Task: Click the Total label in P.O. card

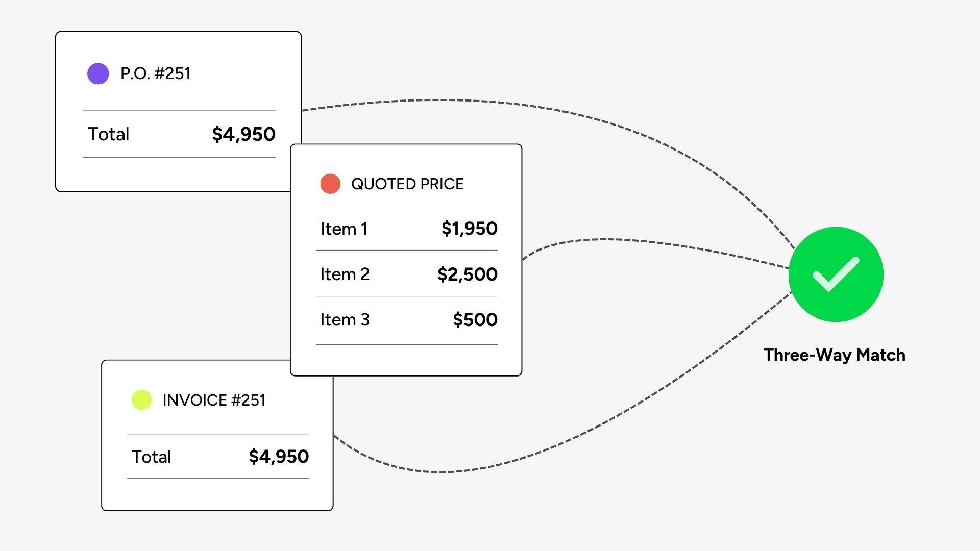Action: click(x=108, y=134)
